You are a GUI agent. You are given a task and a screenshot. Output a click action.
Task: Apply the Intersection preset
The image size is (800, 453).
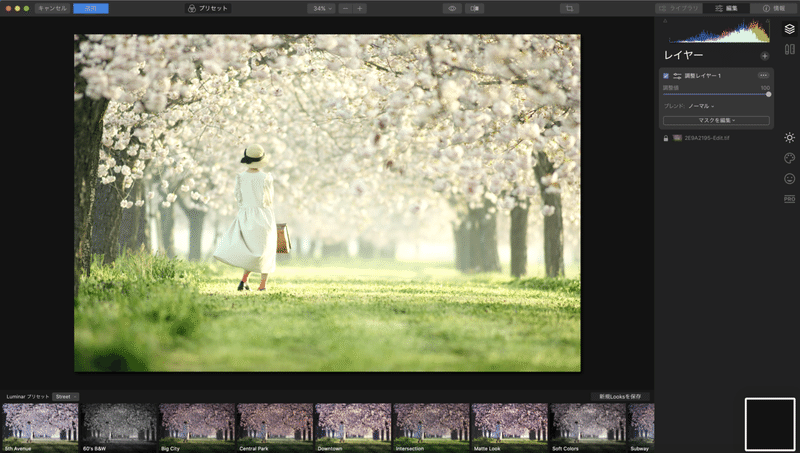click(431, 427)
